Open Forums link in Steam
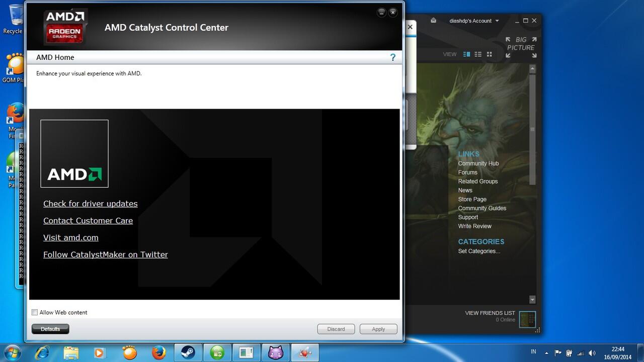Viewport: 644px width, 362px height. [x=468, y=172]
